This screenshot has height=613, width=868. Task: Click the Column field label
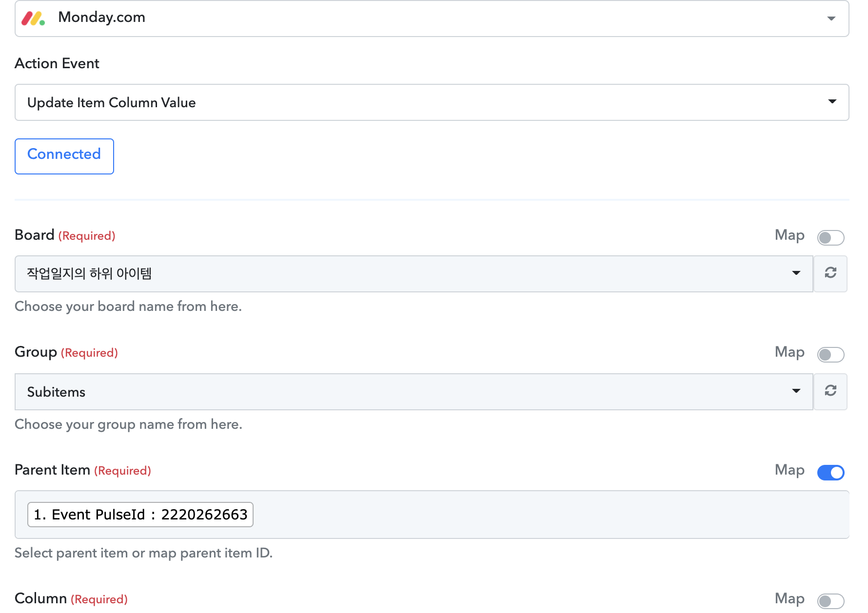(x=41, y=599)
